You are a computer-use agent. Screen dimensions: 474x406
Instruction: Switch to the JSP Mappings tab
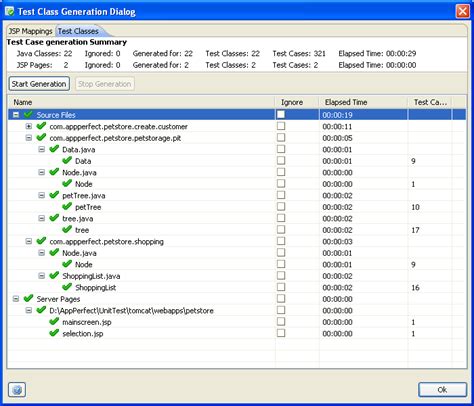[x=30, y=31]
